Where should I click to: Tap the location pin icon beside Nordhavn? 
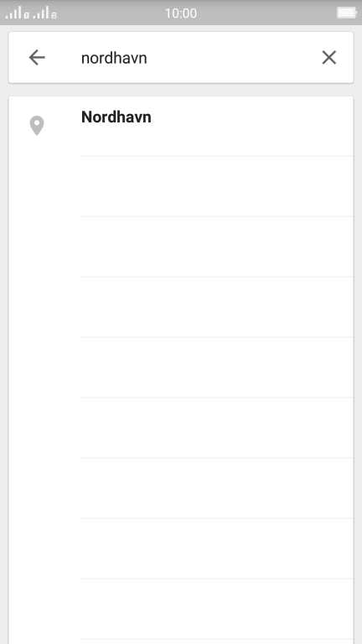[37, 126]
